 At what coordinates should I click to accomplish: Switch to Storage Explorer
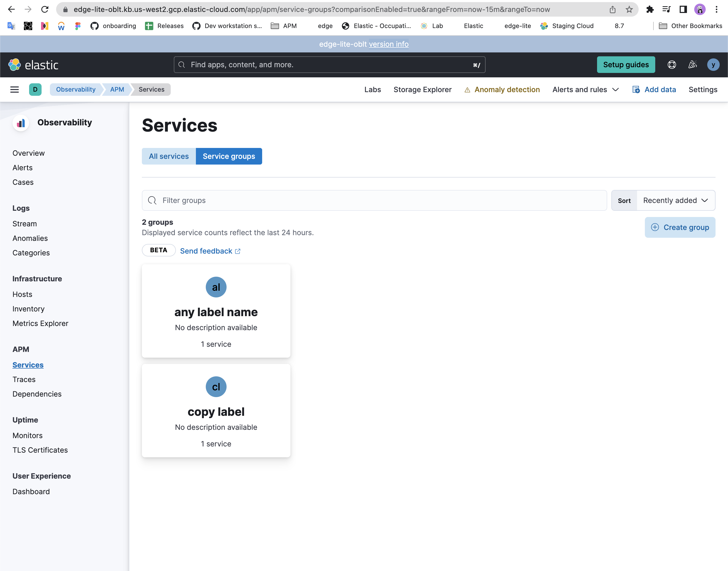[422, 89]
